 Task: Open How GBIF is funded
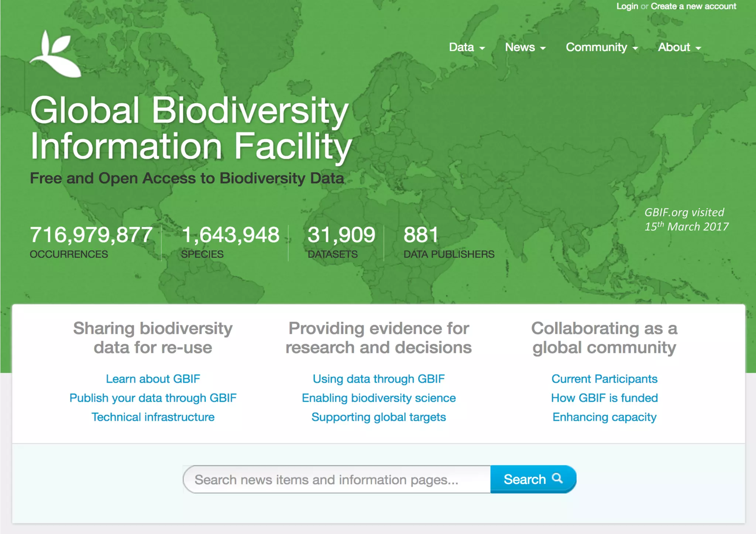click(604, 398)
